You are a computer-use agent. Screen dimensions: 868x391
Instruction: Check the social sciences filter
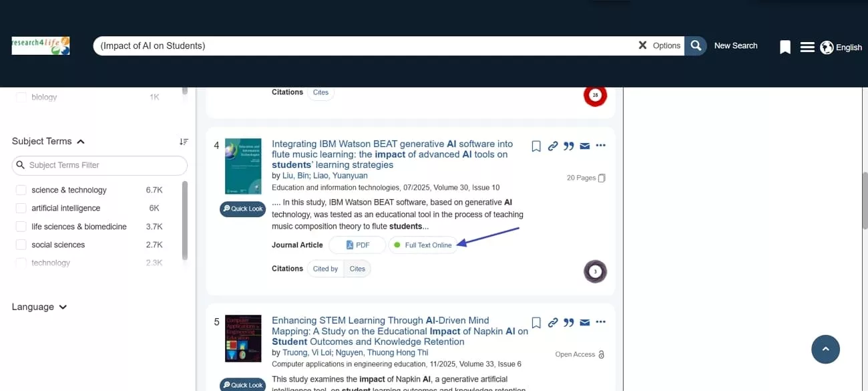point(21,245)
